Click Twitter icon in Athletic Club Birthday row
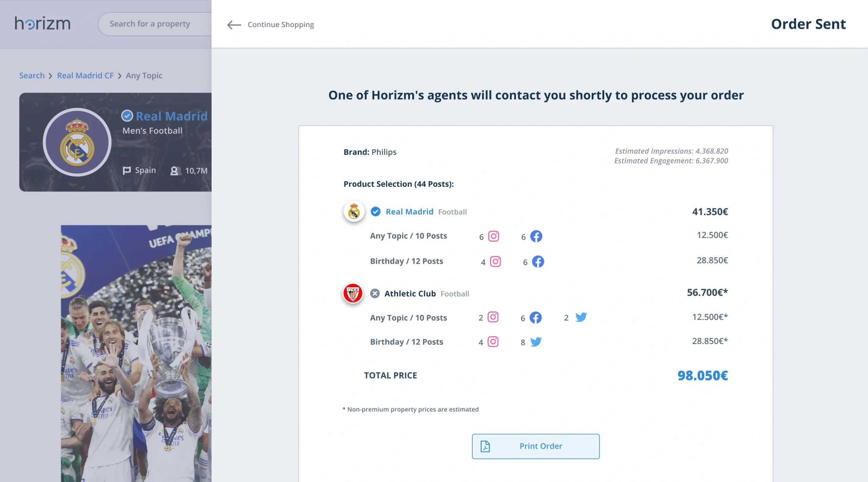 click(536, 342)
